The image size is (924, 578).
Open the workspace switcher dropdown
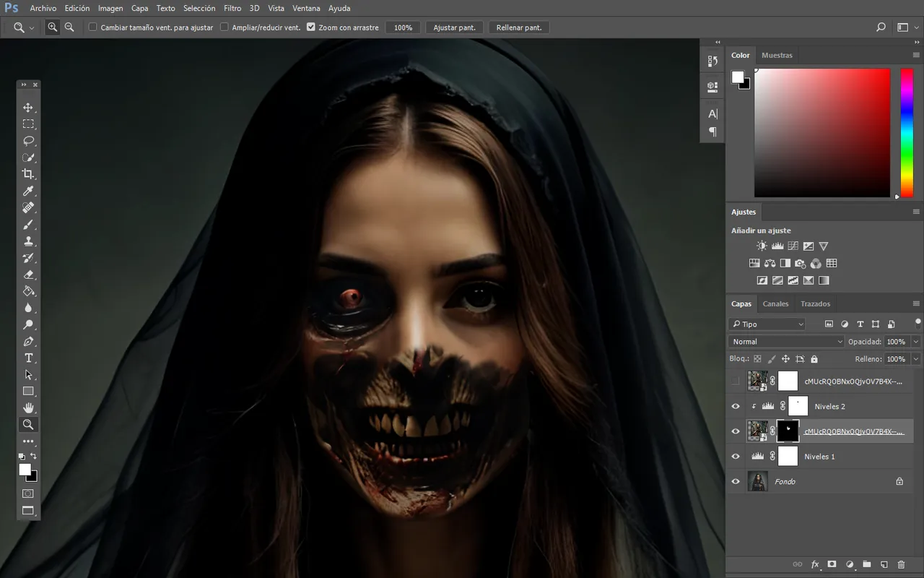coord(906,27)
